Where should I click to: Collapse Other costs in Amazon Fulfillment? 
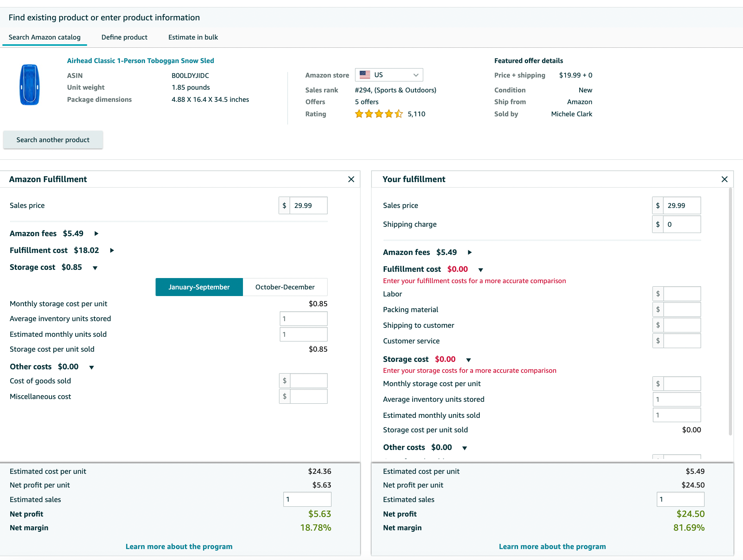point(92,367)
